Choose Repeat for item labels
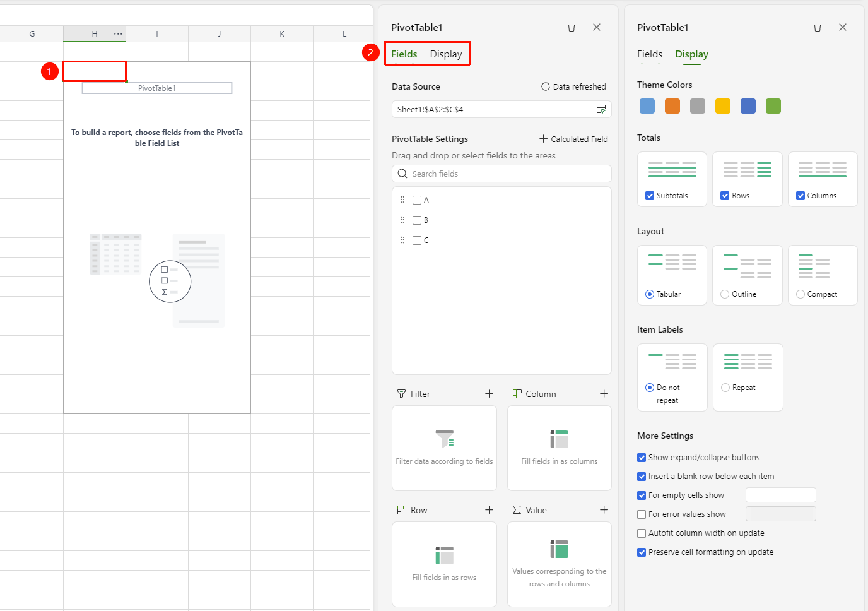 [x=725, y=388]
